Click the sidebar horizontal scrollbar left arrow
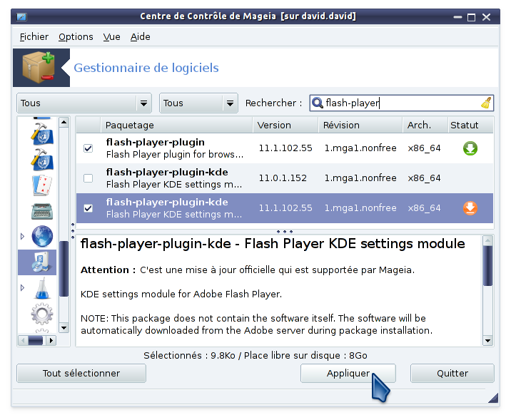Image resolution: width=511 pixels, height=420 pixels. pos(23,341)
